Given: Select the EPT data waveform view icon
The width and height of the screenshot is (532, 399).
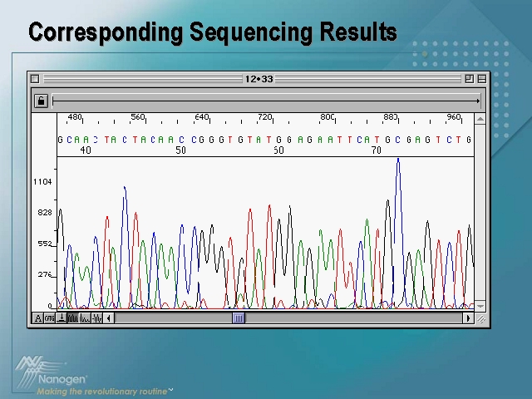Looking at the screenshot, I should (x=97, y=318).
